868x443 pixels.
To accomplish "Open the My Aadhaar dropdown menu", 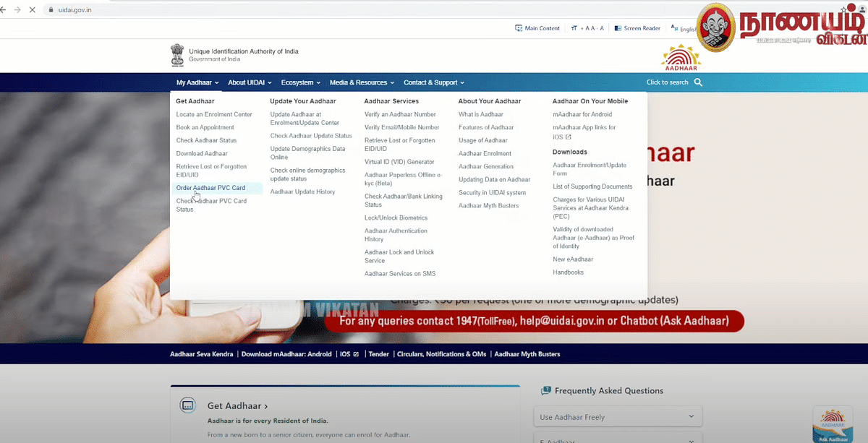I will coord(197,82).
